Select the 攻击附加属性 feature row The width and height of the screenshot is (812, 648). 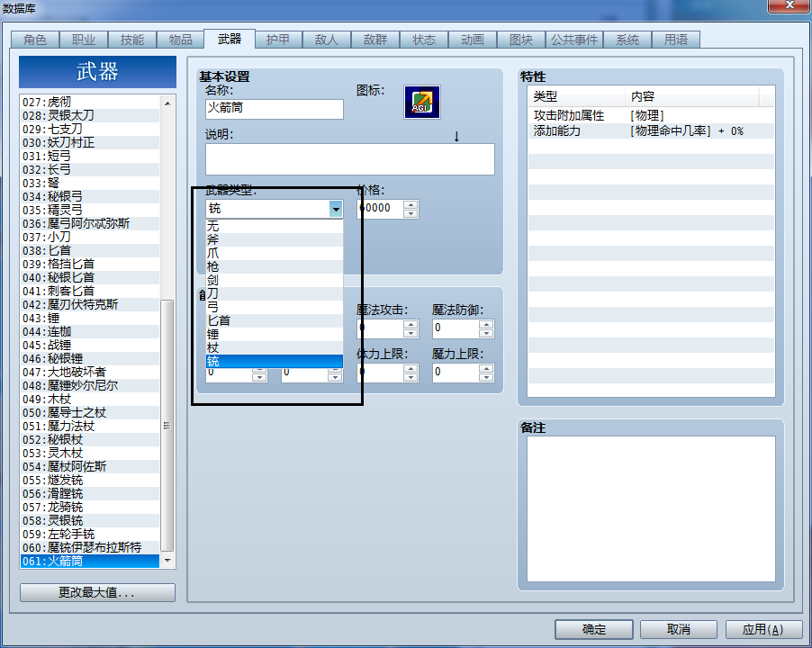pyautogui.click(x=651, y=115)
